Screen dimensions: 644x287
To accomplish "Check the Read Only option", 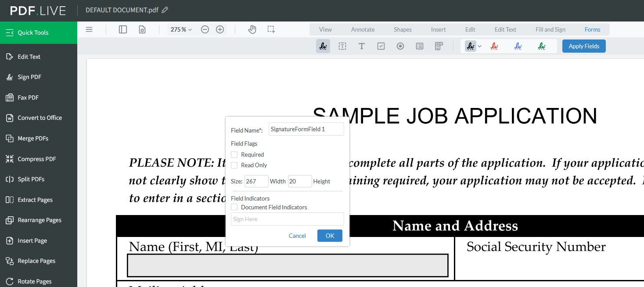I will coord(234,165).
